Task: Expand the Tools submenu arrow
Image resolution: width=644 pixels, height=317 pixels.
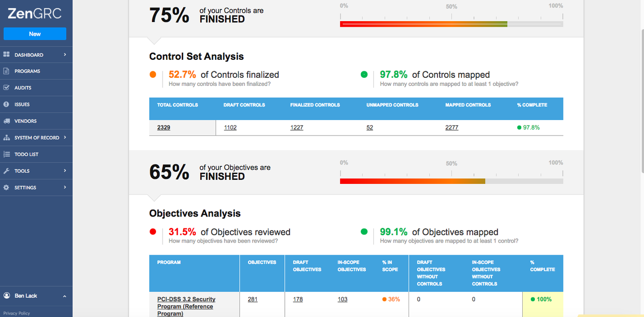Action: tap(65, 171)
